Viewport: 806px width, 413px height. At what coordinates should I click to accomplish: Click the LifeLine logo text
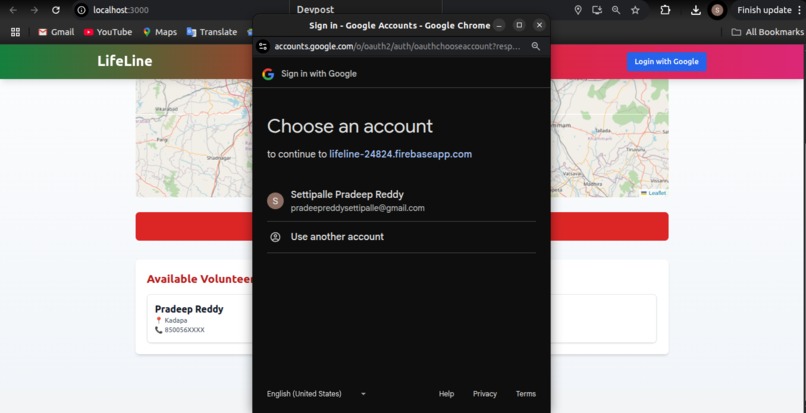[x=125, y=61]
